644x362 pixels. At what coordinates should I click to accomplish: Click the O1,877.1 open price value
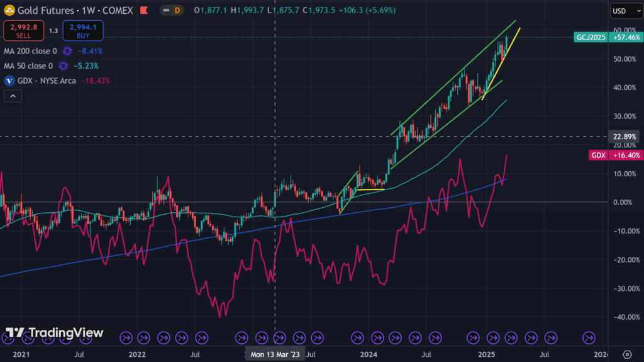(x=210, y=10)
